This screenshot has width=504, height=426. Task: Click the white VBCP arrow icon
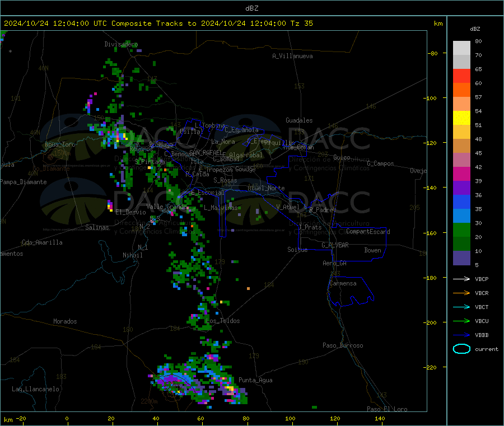(461, 279)
